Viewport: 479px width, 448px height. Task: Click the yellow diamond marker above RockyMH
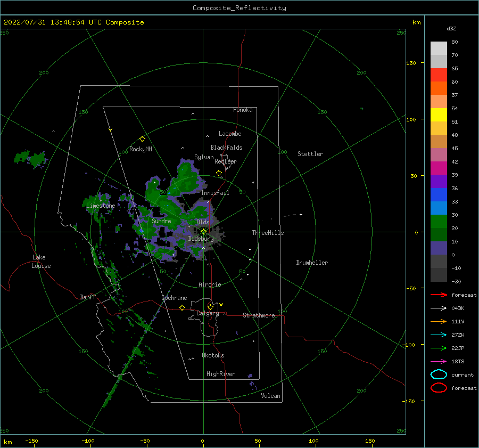142,139
